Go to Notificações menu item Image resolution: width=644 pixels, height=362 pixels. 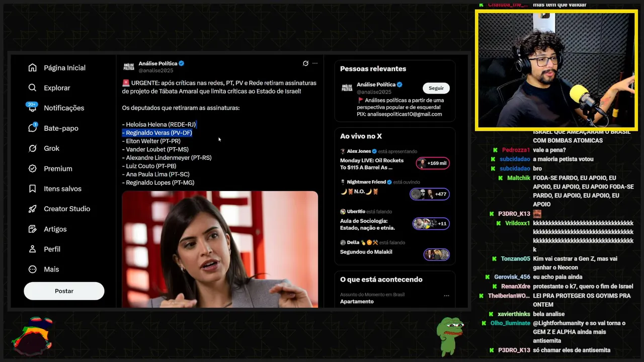point(64,108)
